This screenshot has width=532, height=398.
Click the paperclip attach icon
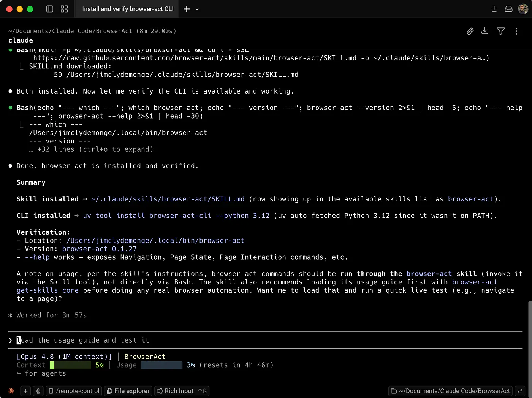[x=470, y=31]
